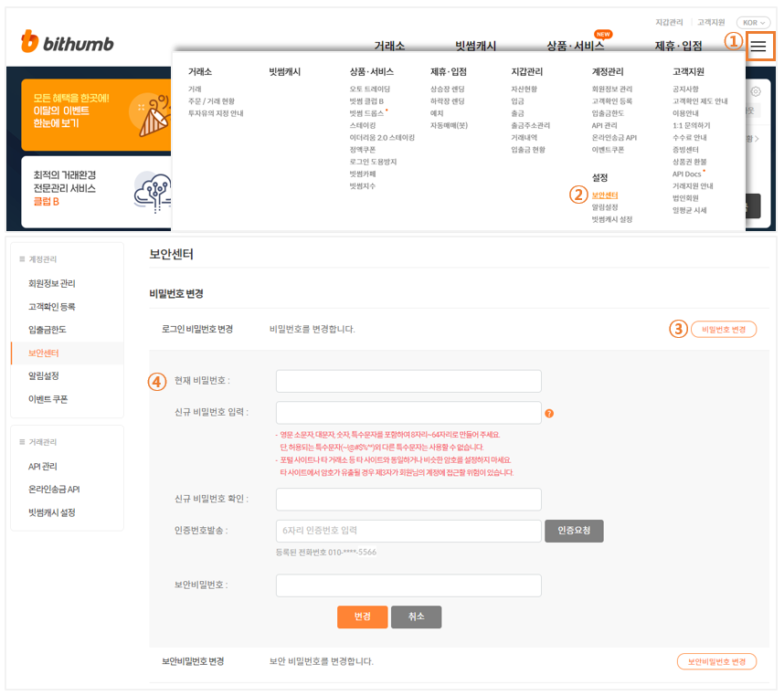
Task: Show the new password help question-mark icon
Action: pos(549,413)
